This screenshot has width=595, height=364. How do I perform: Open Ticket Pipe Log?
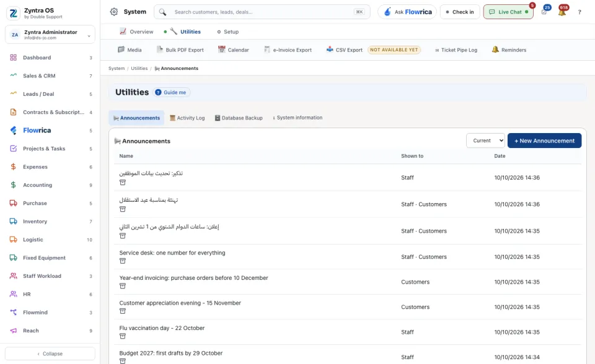click(x=456, y=50)
